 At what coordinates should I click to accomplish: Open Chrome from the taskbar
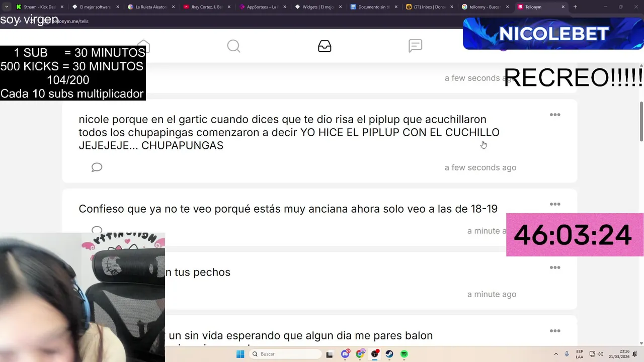[x=360, y=354]
